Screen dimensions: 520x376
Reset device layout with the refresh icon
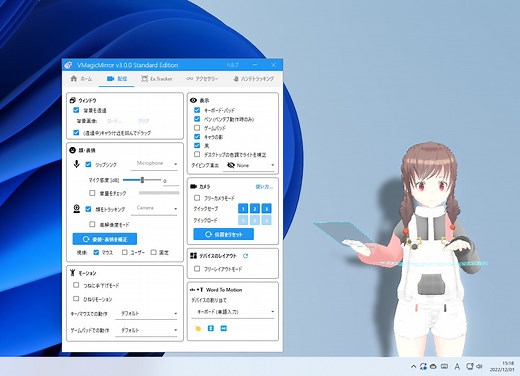(x=246, y=256)
